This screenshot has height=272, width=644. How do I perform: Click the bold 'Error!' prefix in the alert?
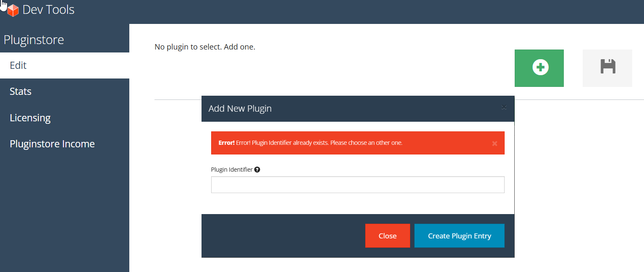point(226,143)
